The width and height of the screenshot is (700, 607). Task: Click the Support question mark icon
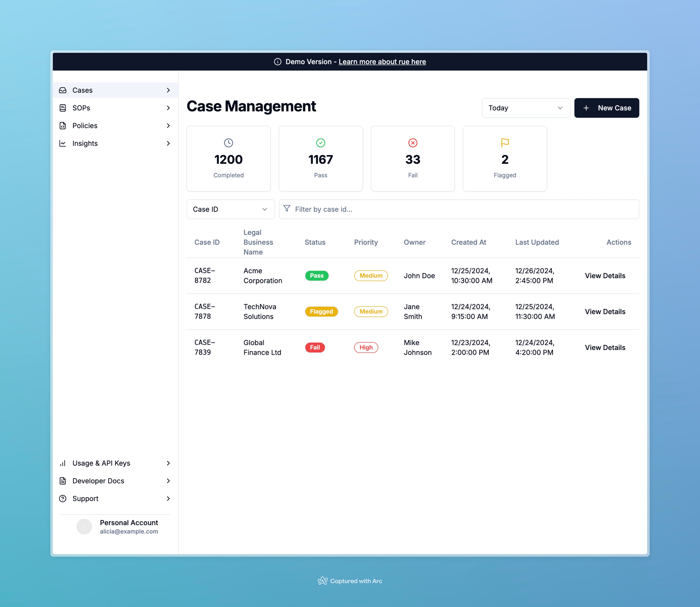pyautogui.click(x=63, y=498)
